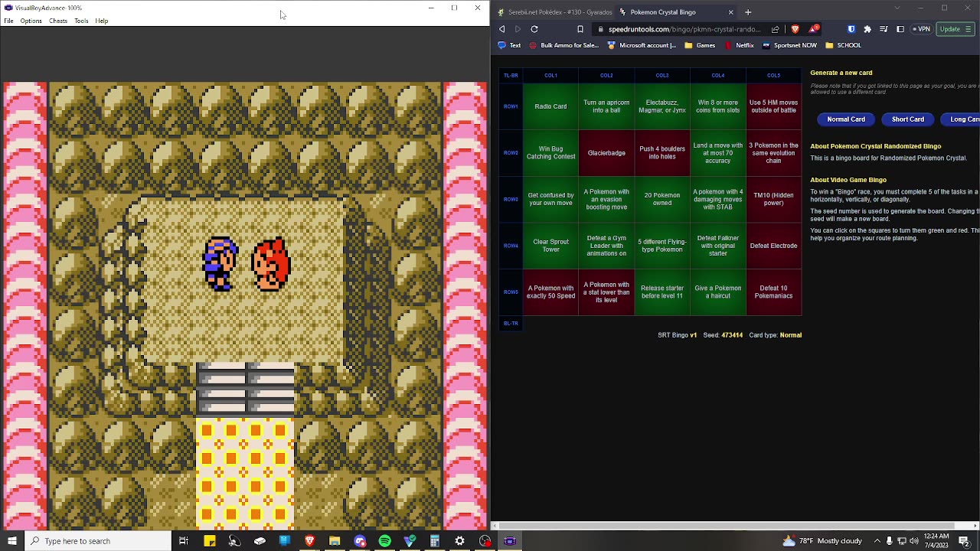
Task: Go back in the browser
Action: (502, 29)
